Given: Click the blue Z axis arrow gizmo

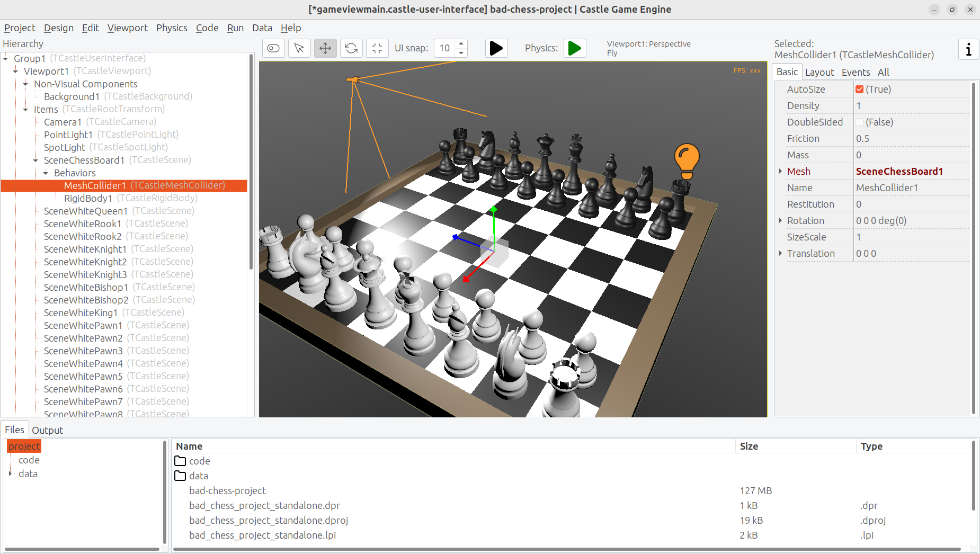Looking at the screenshot, I should point(455,237).
